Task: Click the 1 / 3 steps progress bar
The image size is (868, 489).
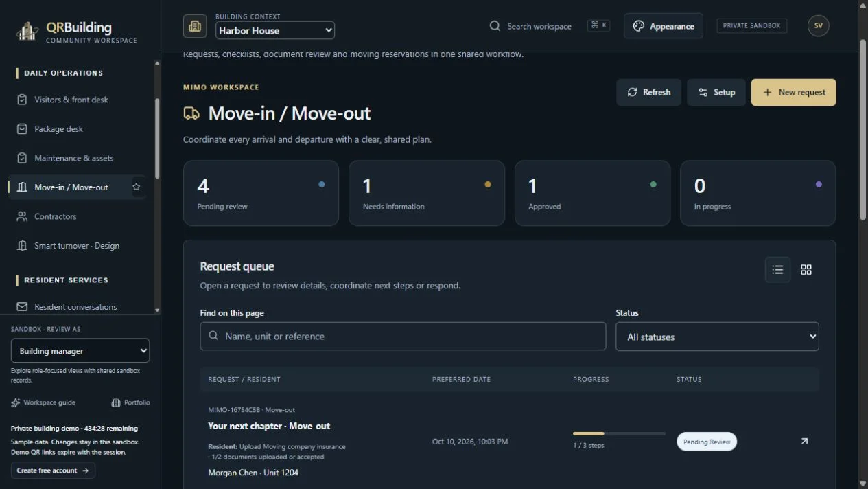Action: [619, 433]
